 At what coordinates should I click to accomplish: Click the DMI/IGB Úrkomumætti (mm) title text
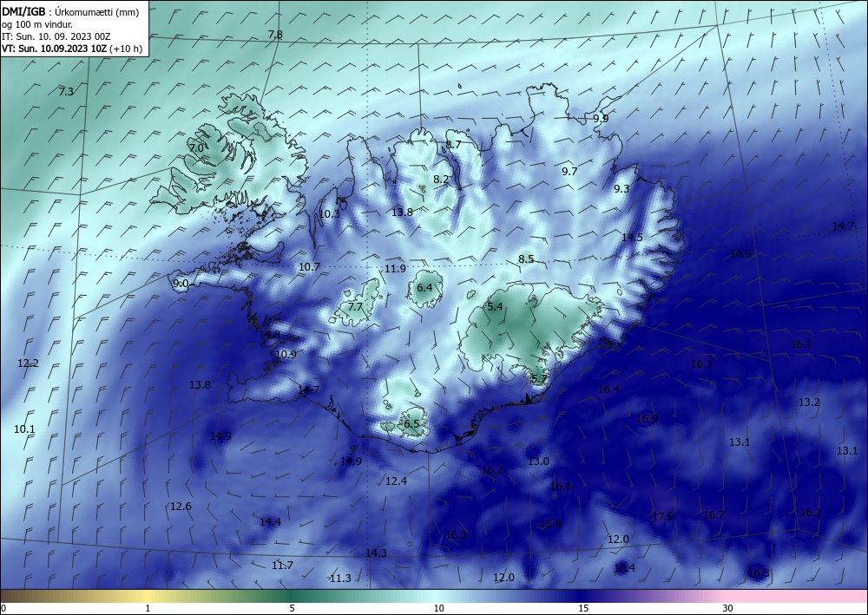(x=70, y=12)
